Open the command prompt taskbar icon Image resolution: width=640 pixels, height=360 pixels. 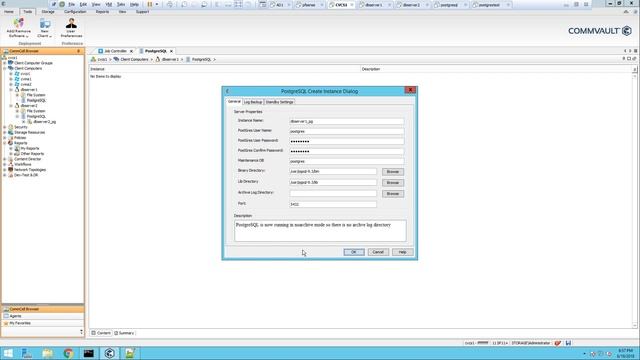(89, 353)
